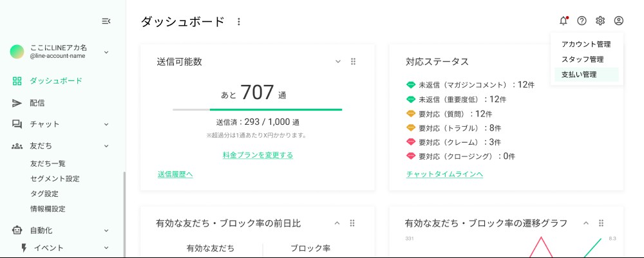644x258 pixels.
Task: Click the 配信 paper plane icon
Action: [17, 103]
